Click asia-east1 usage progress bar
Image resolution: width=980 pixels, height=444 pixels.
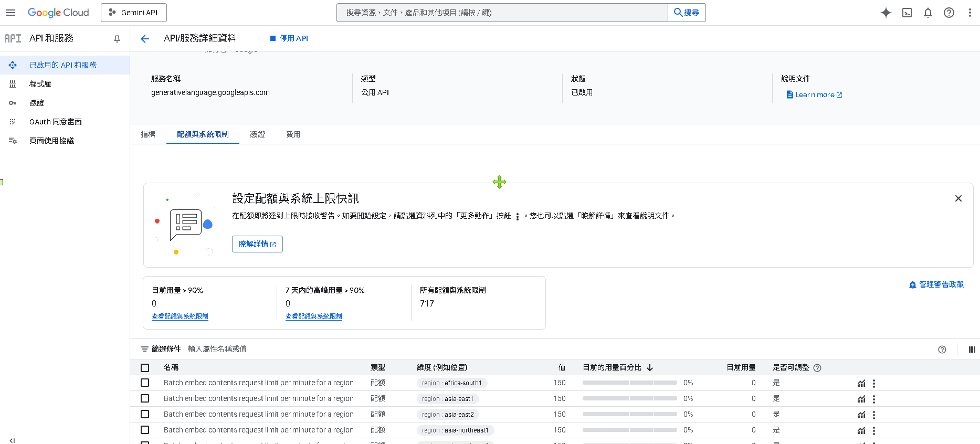point(630,399)
